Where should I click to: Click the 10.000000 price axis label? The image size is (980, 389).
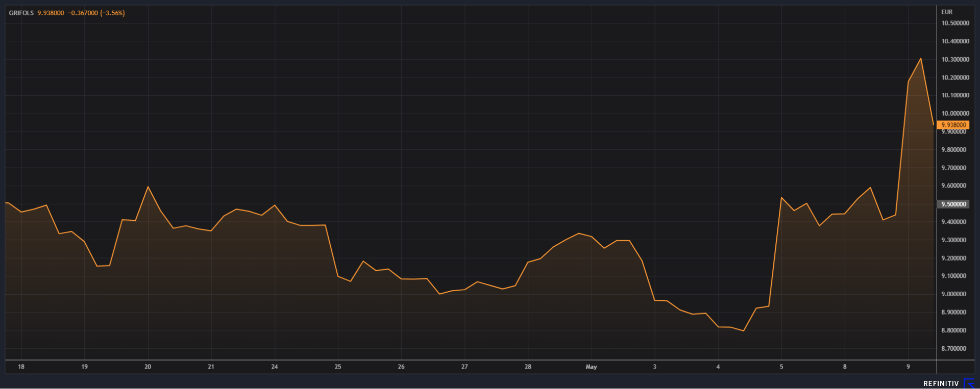tap(955, 114)
